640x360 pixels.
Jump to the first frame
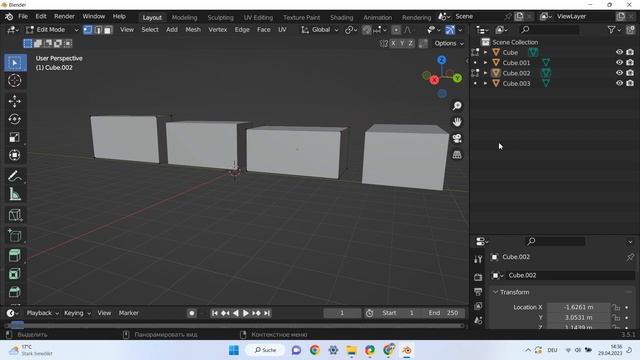click(x=215, y=313)
